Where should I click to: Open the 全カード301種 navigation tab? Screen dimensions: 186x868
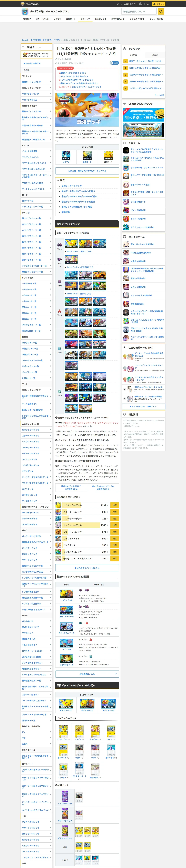[x=42, y=19]
